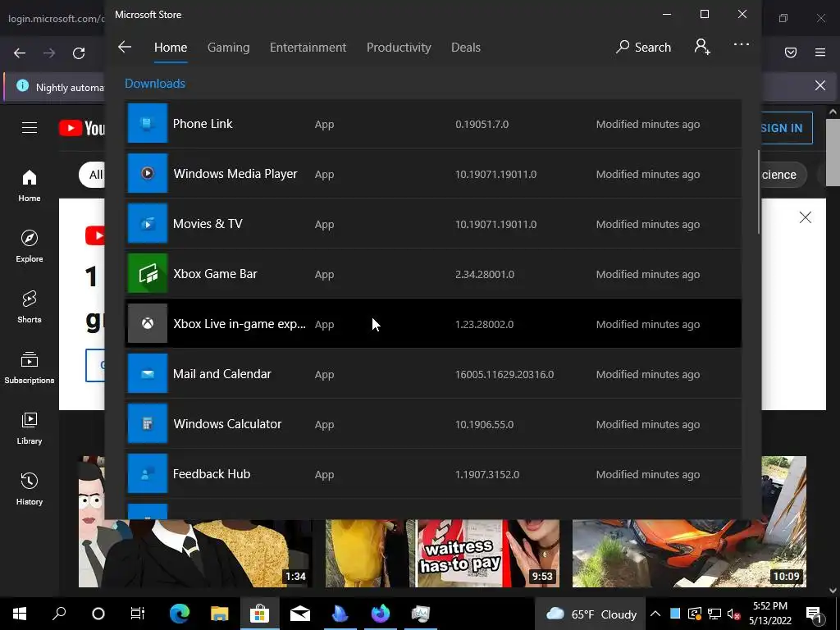Open the Windows Start menu
This screenshot has height=630, width=840.
tap(20, 614)
